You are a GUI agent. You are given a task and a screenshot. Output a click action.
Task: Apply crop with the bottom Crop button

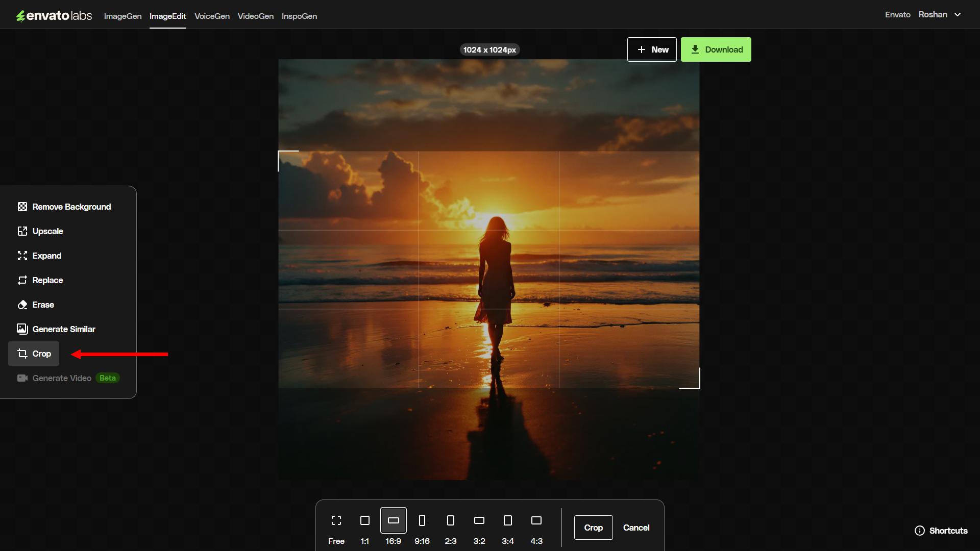[x=593, y=528]
